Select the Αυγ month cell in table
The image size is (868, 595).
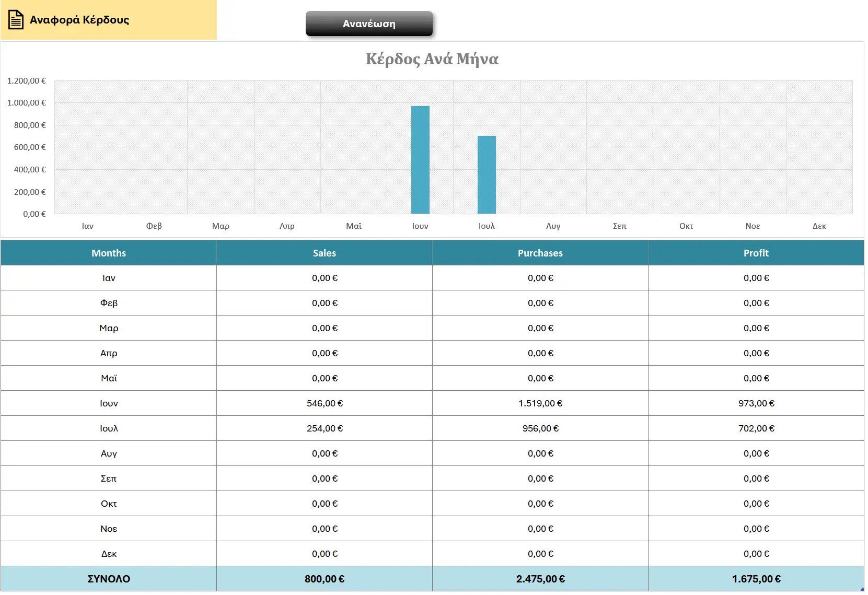point(109,453)
